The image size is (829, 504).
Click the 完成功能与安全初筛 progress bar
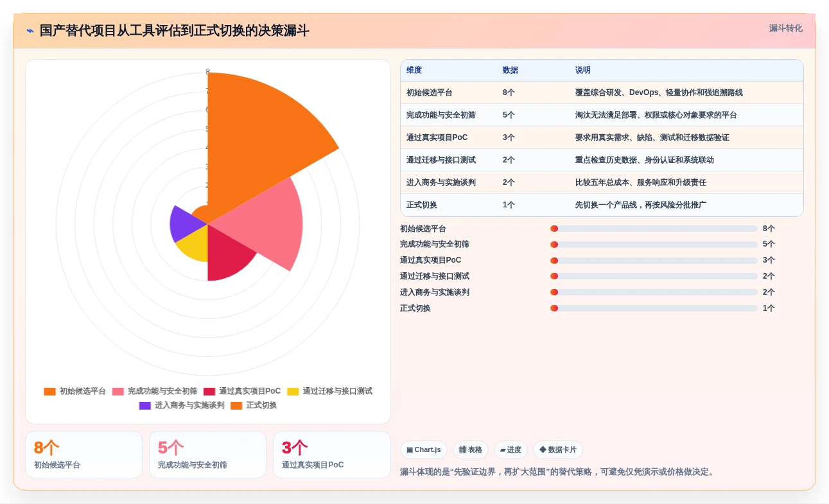coord(654,245)
